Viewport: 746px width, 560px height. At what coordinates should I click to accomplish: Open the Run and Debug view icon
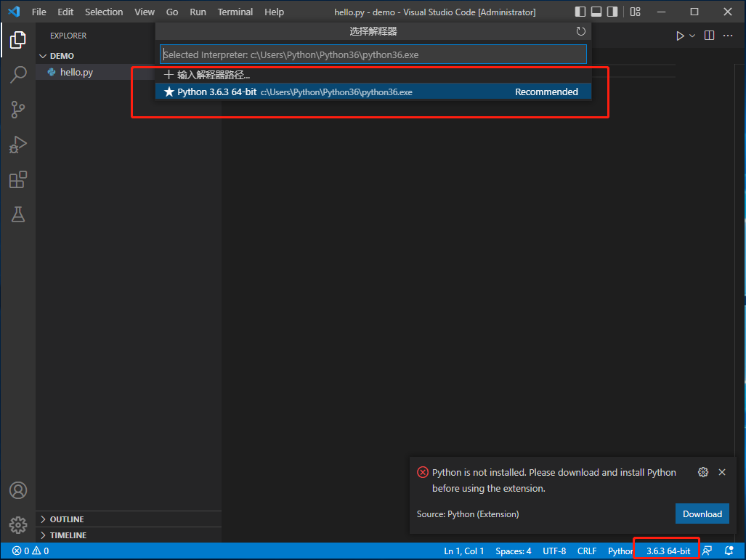click(17, 145)
